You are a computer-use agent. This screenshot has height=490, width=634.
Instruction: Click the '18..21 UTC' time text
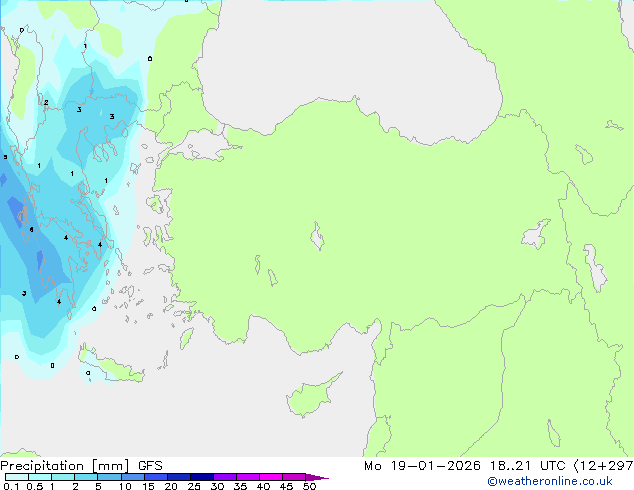[527, 466]
